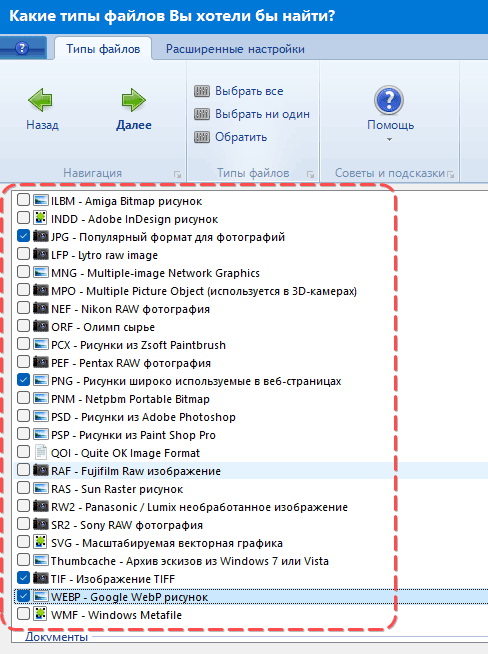The height and width of the screenshot is (654, 488).
Task: Click the vector icon beside SVG
Action: tap(40, 542)
